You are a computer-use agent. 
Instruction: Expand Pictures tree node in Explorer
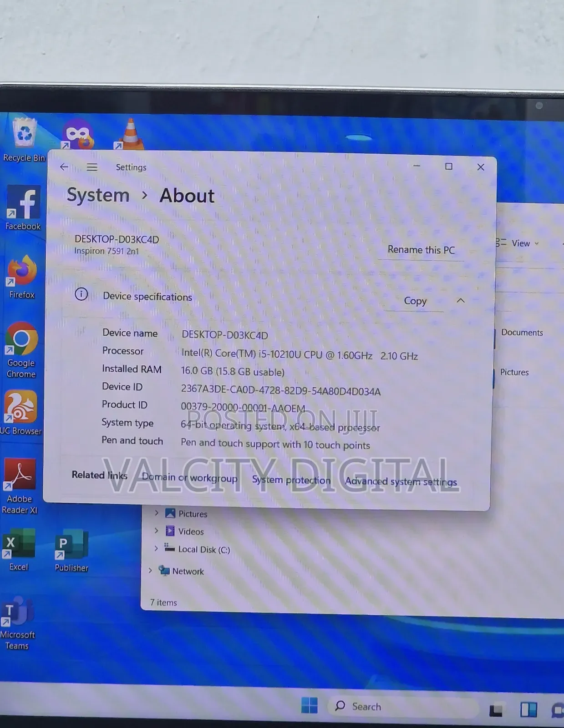[157, 513]
